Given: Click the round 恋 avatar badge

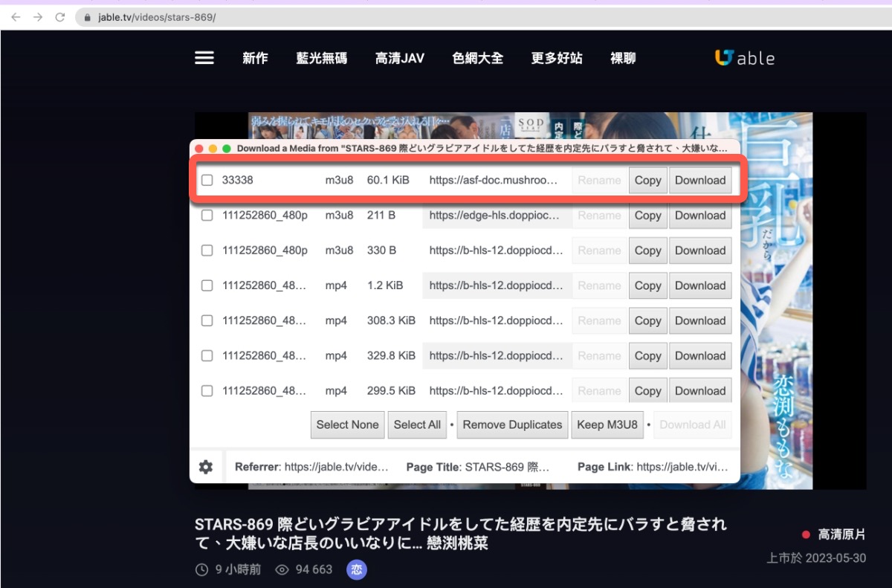Looking at the screenshot, I should (x=357, y=569).
